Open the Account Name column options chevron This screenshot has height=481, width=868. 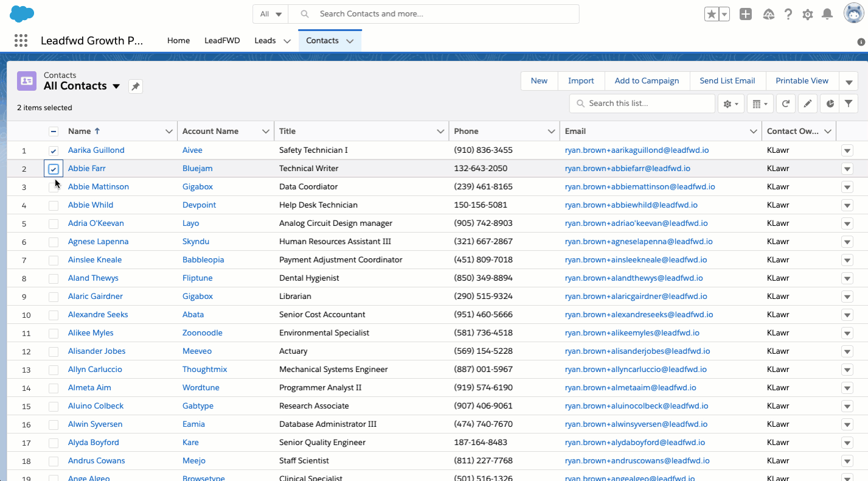[x=266, y=132]
